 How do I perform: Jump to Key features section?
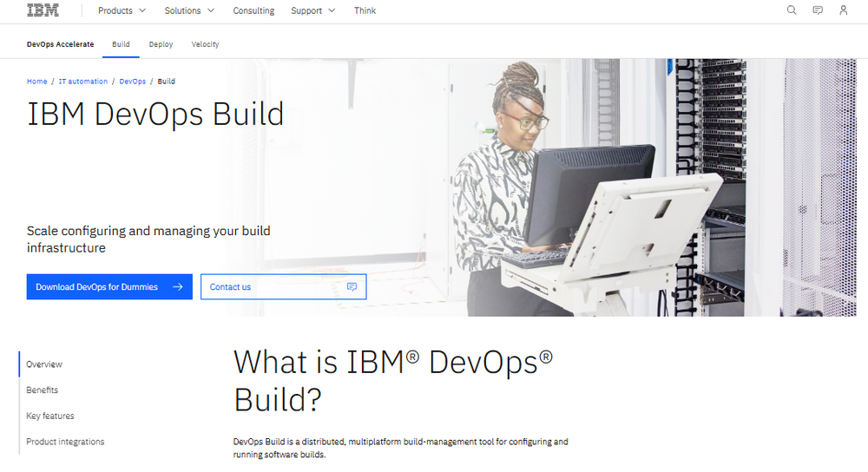(x=49, y=416)
